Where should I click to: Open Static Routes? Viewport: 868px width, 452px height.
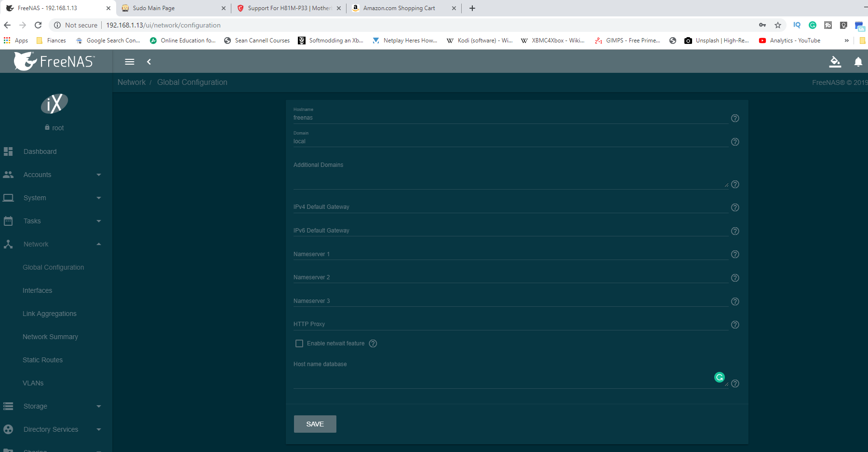[x=42, y=360]
